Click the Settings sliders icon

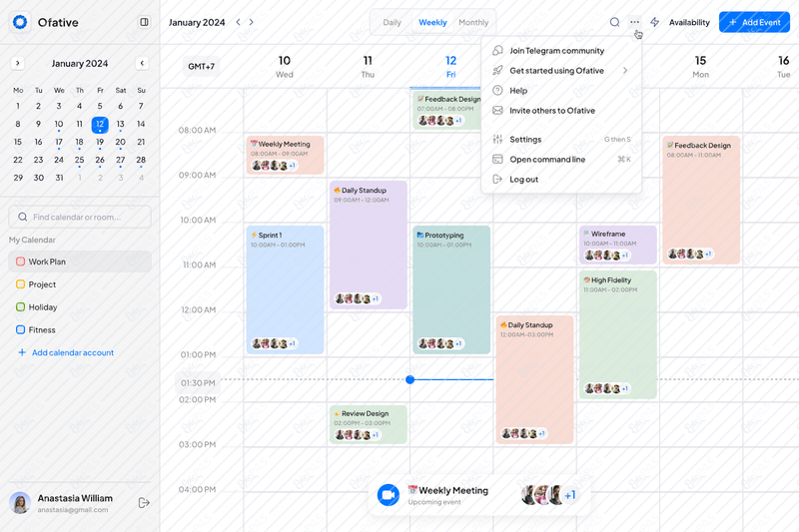pos(497,139)
